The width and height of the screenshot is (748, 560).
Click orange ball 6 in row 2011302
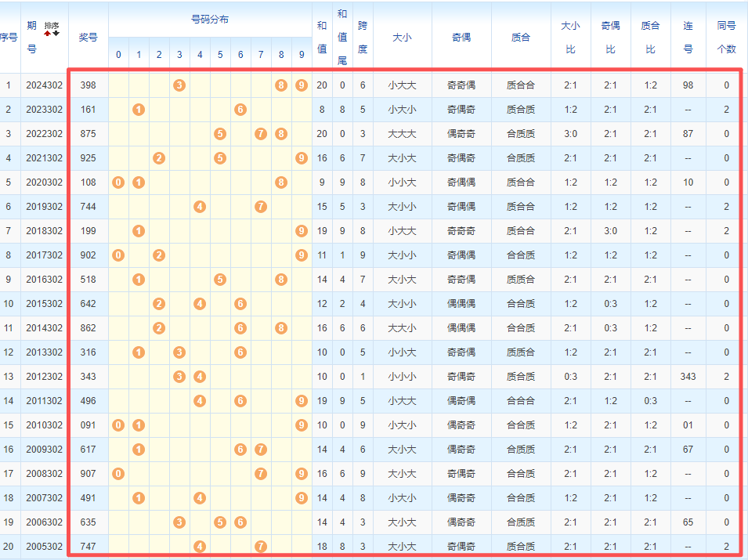coord(240,401)
